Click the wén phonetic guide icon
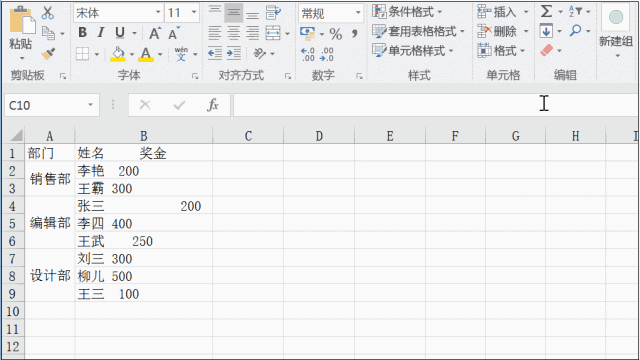 (x=181, y=53)
